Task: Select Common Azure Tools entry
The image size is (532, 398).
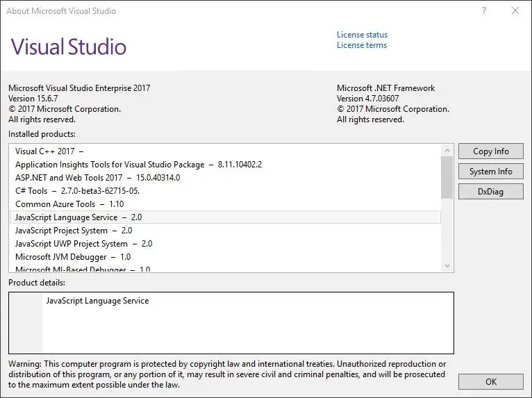Action: point(225,204)
